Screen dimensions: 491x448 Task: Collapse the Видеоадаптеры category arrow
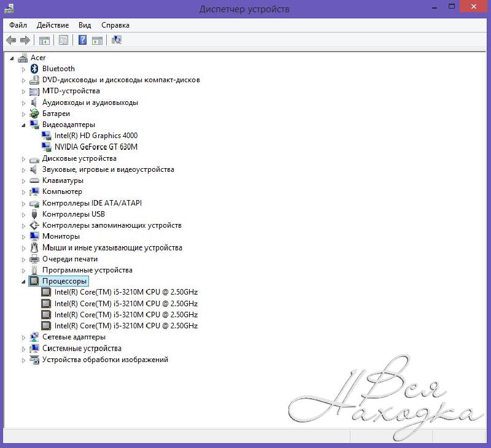point(24,125)
